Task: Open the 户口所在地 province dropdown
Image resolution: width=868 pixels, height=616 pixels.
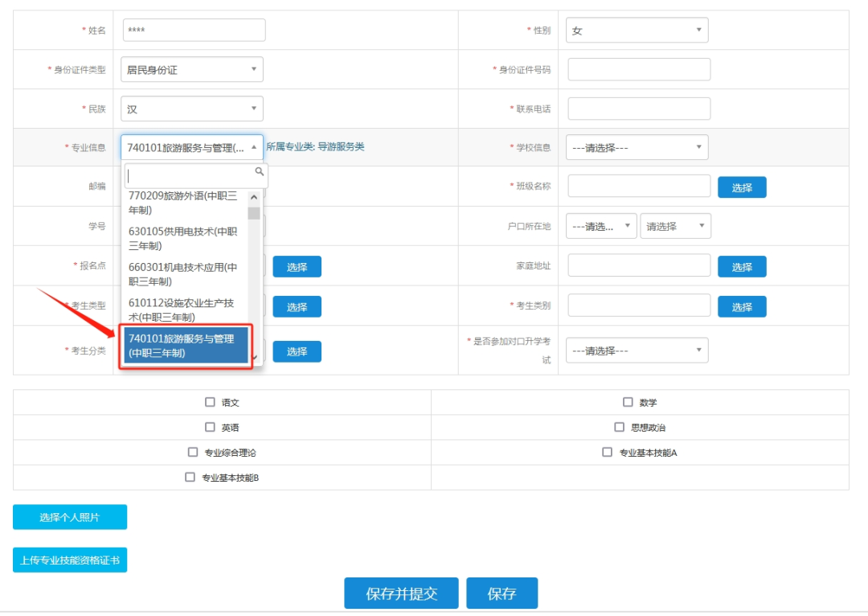Action: coord(602,226)
